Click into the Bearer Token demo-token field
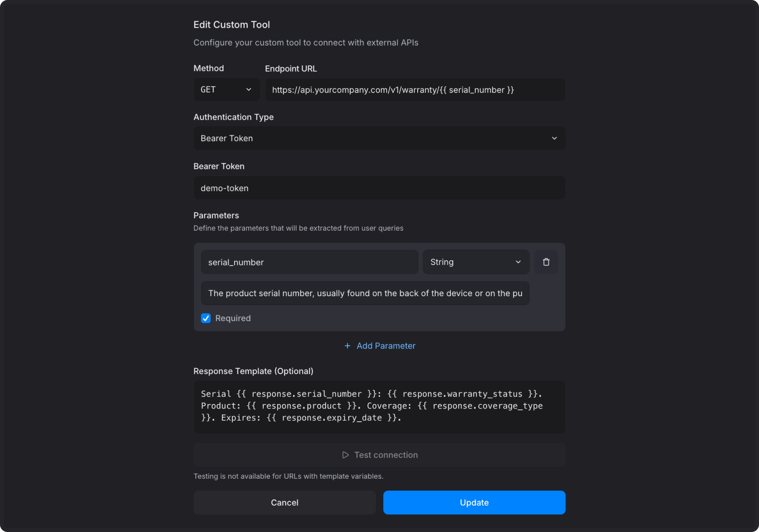 tap(379, 188)
